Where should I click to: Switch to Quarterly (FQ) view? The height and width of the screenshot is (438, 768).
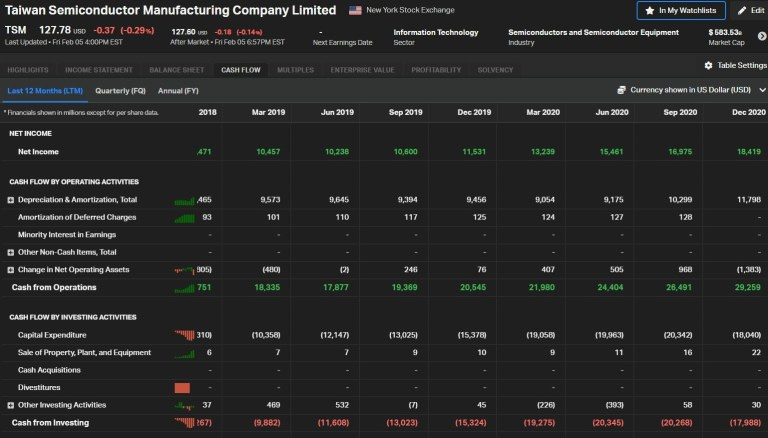(x=120, y=91)
